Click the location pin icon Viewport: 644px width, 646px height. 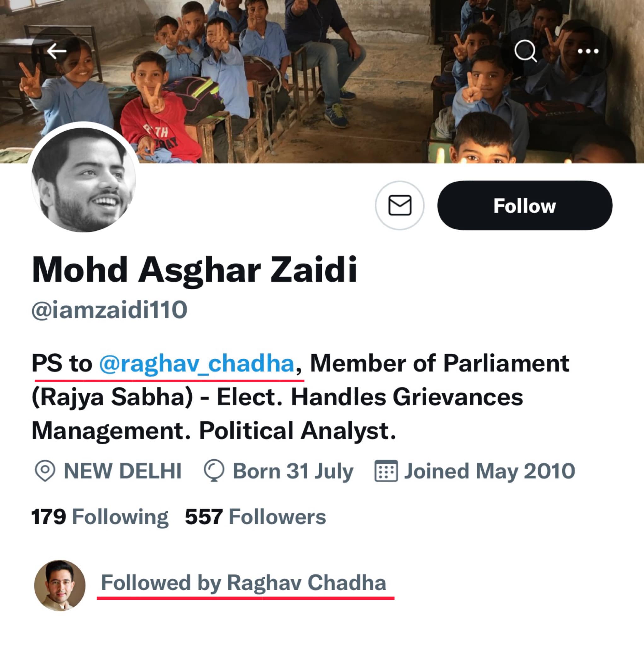(x=45, y=471)
